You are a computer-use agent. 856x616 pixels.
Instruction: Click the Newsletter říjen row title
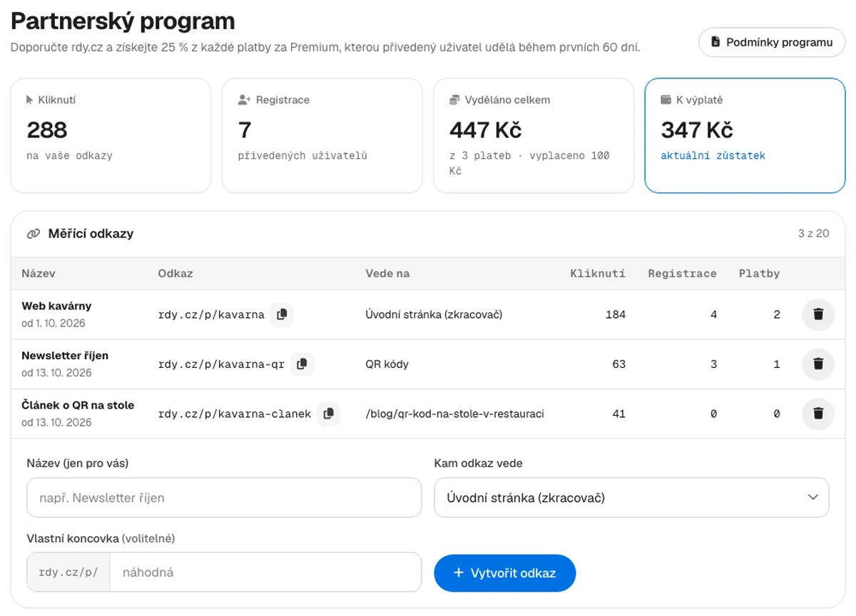point(65,355)
